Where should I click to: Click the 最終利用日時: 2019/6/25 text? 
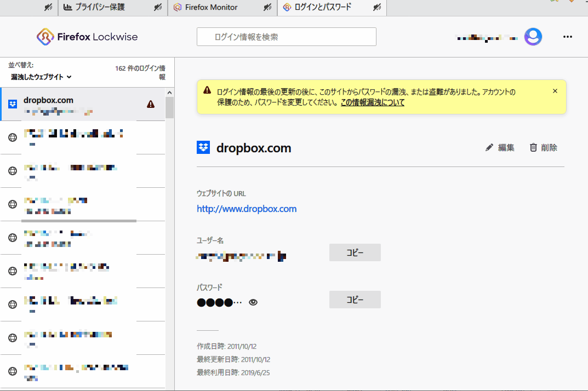click(233, 372)
